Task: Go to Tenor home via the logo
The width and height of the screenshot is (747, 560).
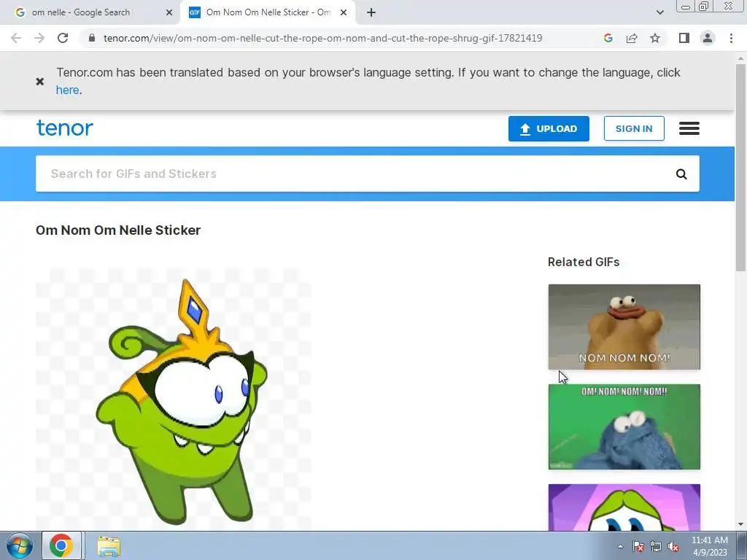Action: (65, 128)
